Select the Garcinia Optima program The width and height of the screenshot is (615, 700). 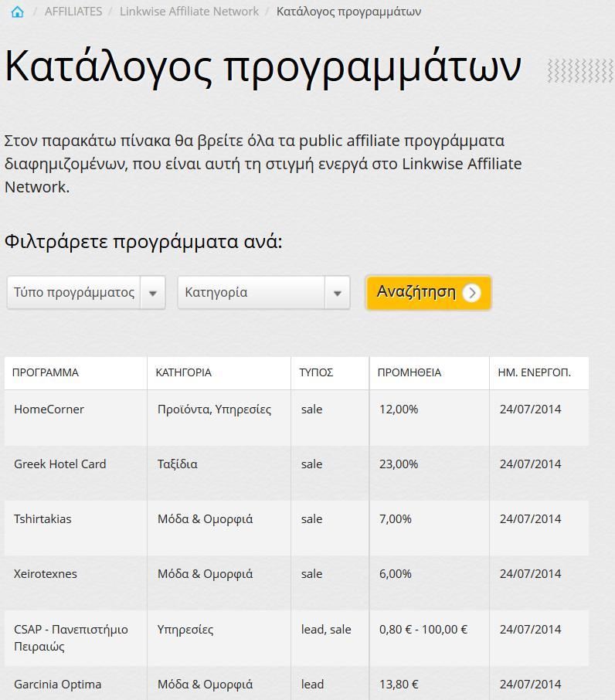pos(58,685)
